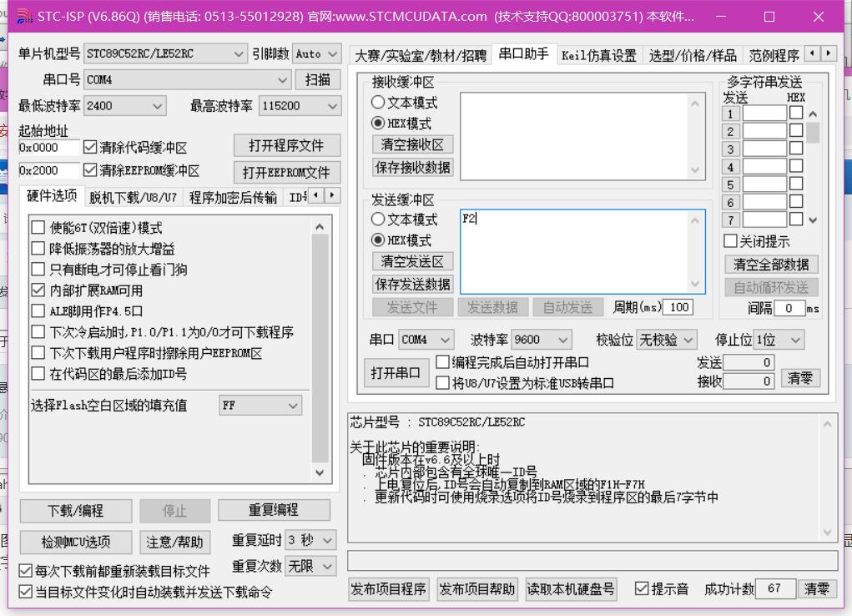The height and width of the screenshot is (616, 852).
Task: Click the STC-ISP application icon in title bar
Action: (23, 17)
